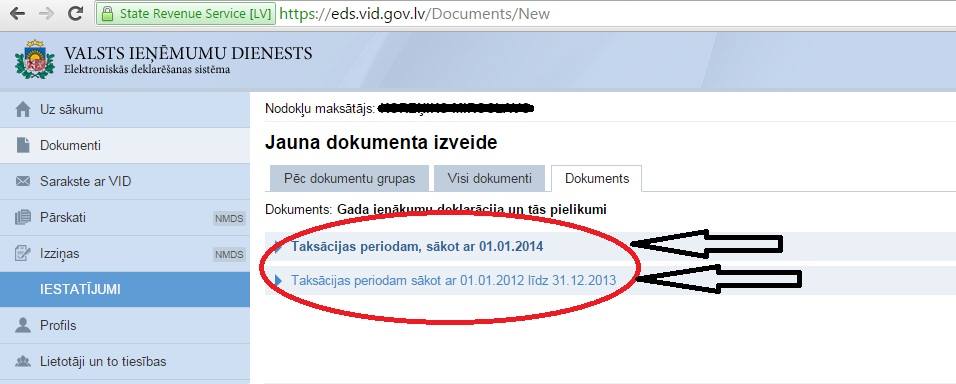
Task: Expand the 2012–2013 taxation period triangle
Action: [279, 280]
